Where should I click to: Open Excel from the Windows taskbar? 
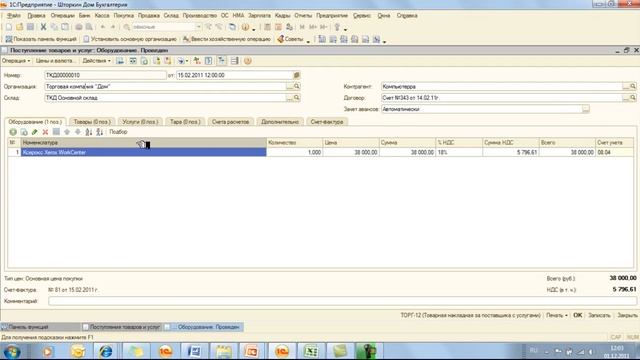click(311, 351)
